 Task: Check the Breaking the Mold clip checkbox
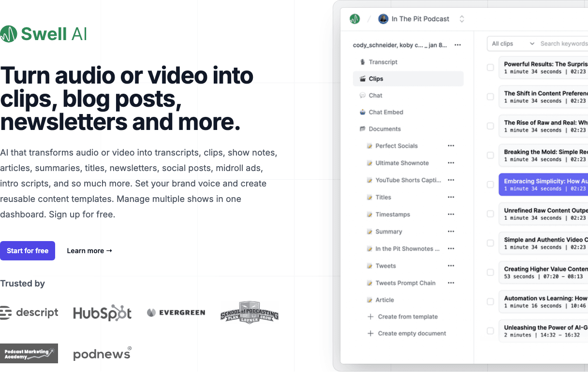pos(490,156)
